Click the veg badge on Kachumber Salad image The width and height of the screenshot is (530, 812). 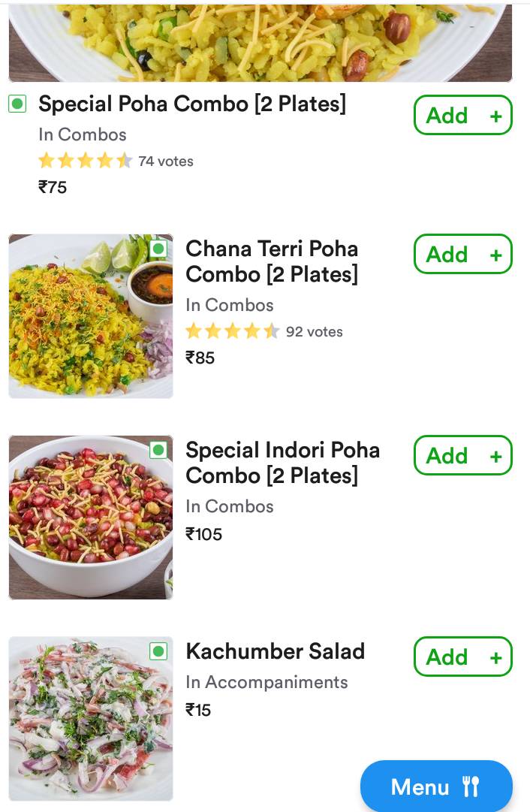point(159,651)
